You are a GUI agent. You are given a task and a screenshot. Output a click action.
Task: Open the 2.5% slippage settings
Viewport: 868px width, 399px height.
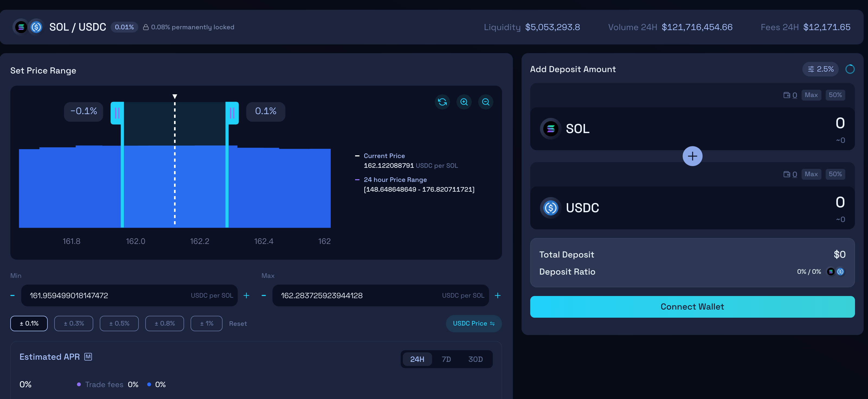(820, 69)
